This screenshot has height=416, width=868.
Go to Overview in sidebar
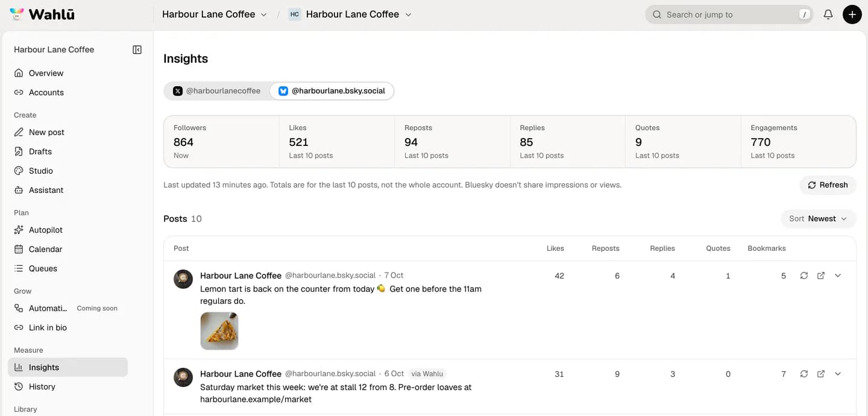[x=68, y=73]
